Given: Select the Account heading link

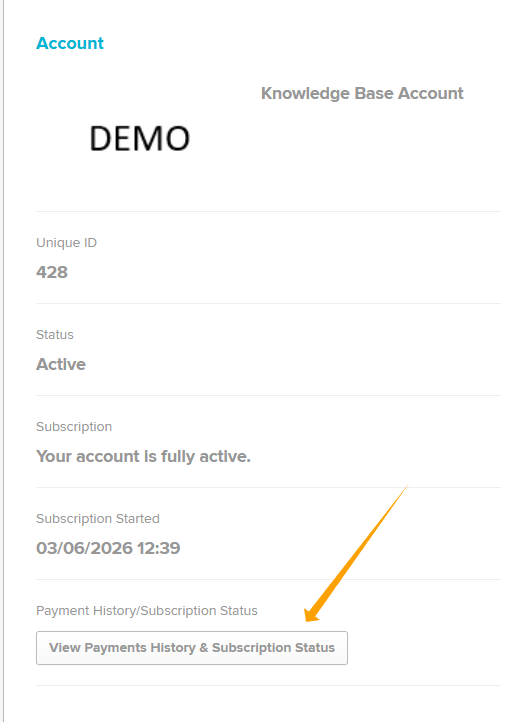Looking at the screenshot, I should pyautogui.click(x=70, y=43).
